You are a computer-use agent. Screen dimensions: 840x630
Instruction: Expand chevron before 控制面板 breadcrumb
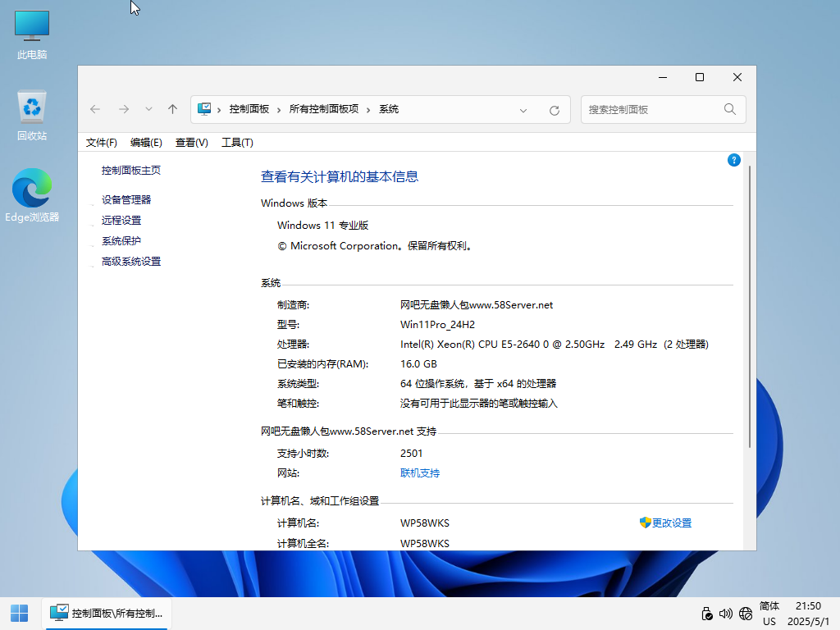click(x=219, y=110)
